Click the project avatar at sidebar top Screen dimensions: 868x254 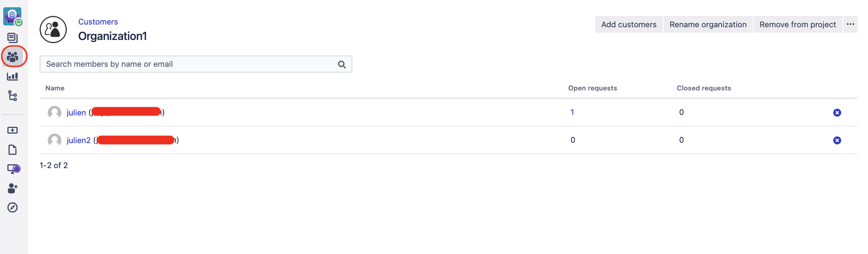coord(13,16)
